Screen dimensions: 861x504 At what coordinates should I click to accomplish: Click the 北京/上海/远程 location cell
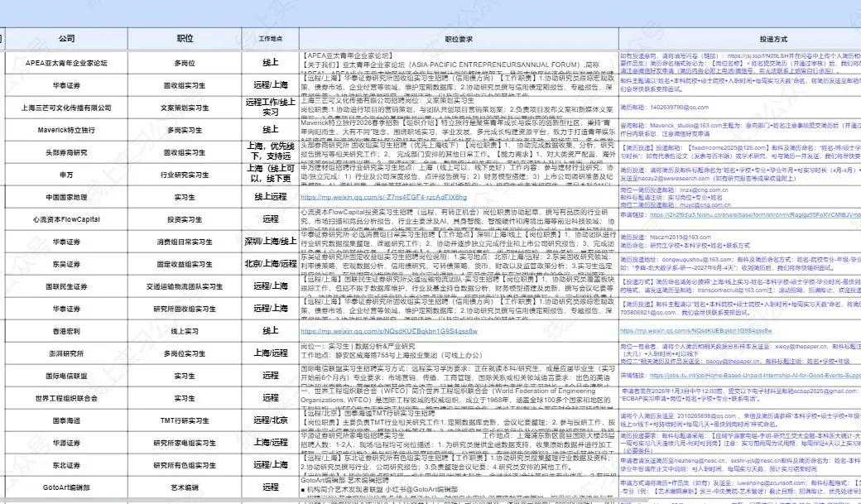pos(270,264)
